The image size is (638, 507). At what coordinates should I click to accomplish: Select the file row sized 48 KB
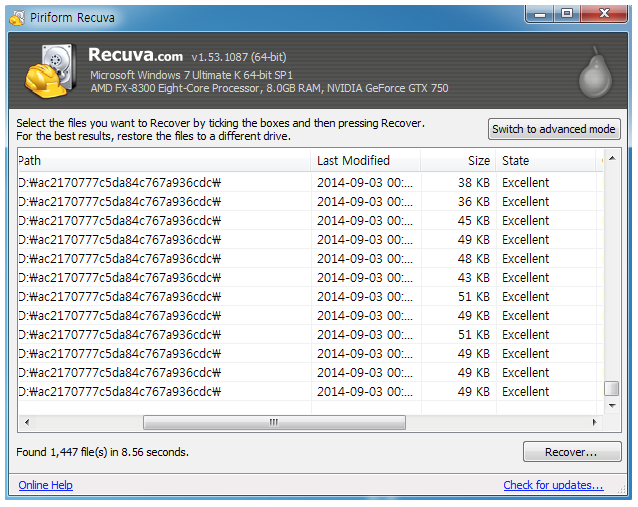[x=310, y=258]
